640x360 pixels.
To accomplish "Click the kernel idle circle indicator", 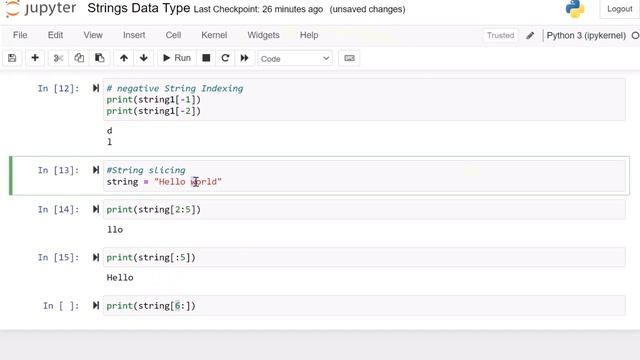I will click(x=636, y=36).
